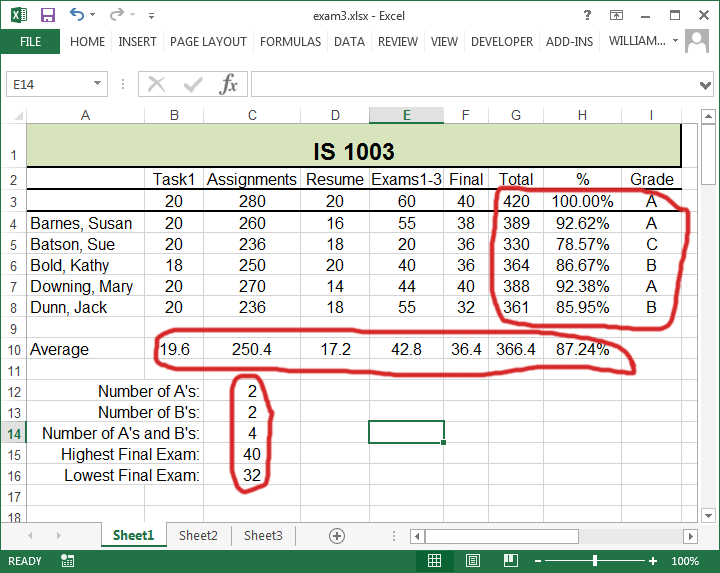Undo the last action
The width and height of the screenshot is (720, 573).
point(78,15)
